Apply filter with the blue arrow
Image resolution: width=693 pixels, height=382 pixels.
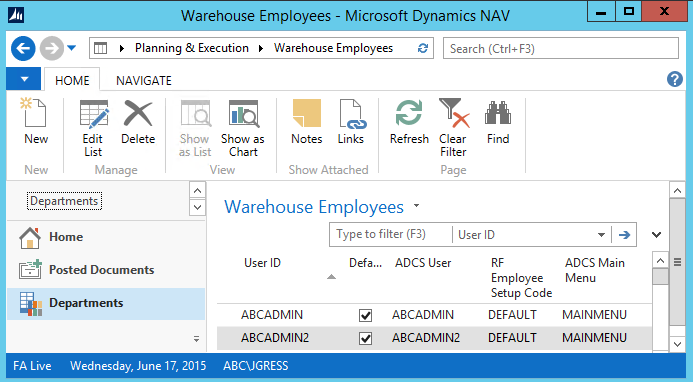coord(624,235)
